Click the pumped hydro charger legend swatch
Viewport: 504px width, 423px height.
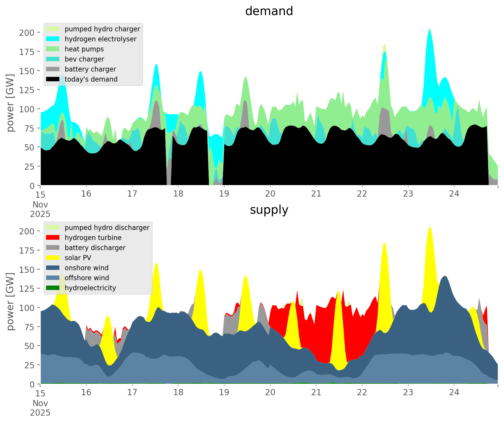pyautogui.click(x=53, y=29)
